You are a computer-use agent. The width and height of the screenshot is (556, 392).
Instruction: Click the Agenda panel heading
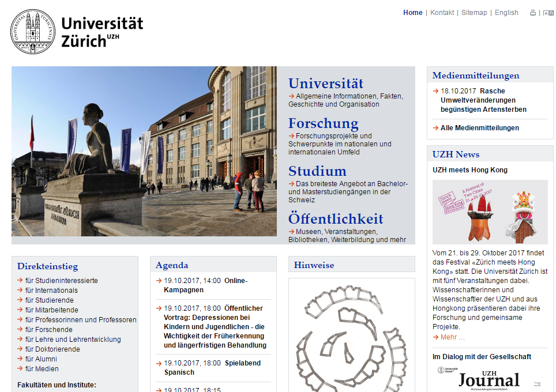pyautogui.click(x=172, y=265)
